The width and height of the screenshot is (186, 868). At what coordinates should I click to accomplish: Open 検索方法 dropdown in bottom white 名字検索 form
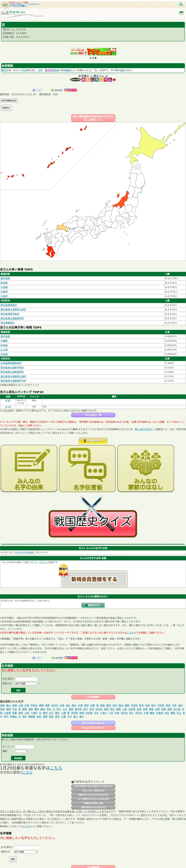26,852
